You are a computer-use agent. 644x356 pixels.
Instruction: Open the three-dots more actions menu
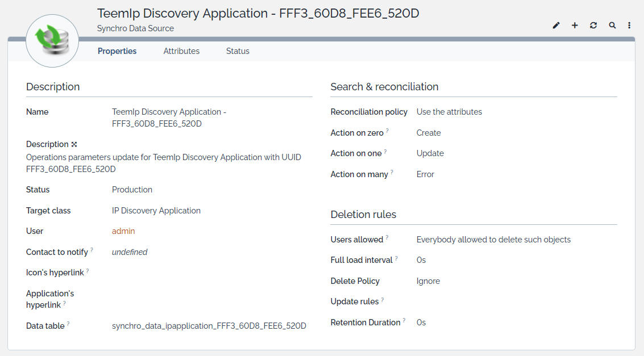click(629, 26)
